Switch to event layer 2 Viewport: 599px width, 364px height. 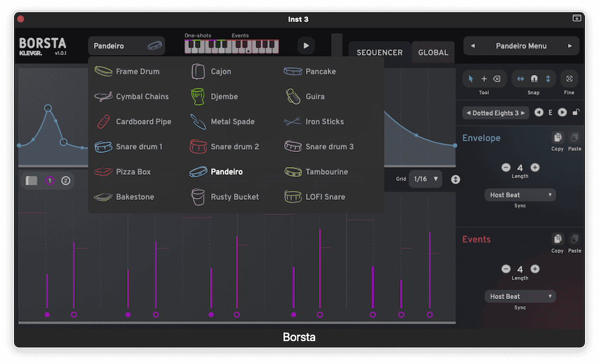(66, 181)
